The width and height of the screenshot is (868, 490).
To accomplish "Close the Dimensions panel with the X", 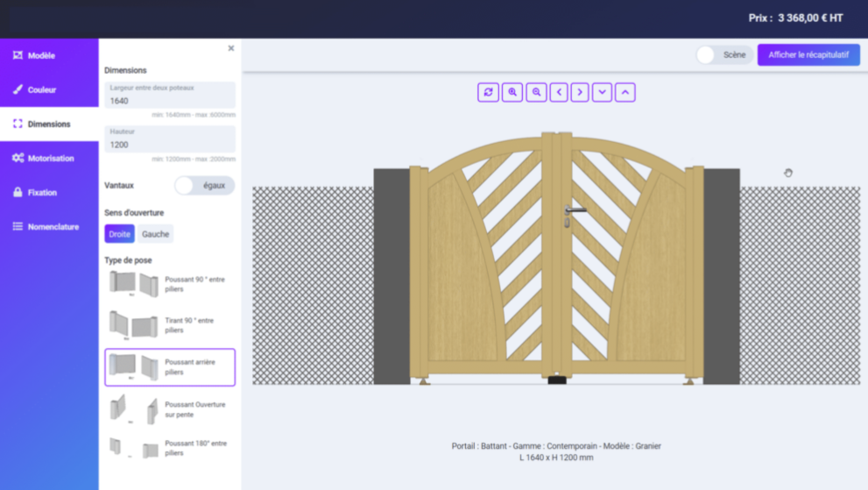I will 231,48.
